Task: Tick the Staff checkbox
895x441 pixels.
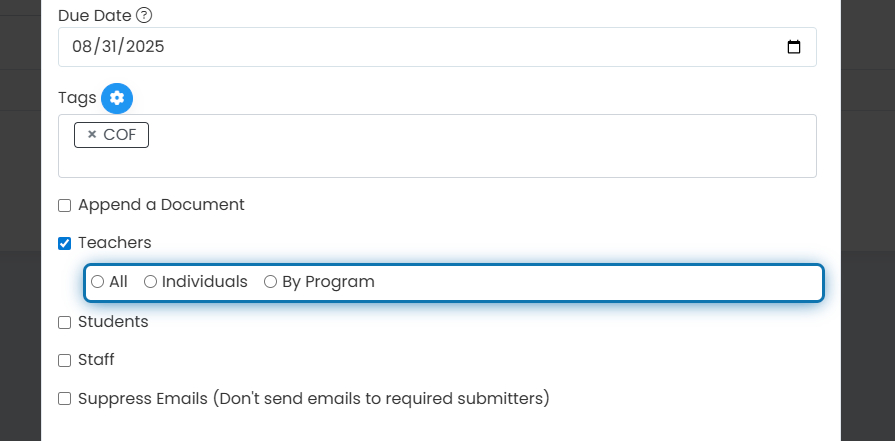Action: tap(64, 361)
